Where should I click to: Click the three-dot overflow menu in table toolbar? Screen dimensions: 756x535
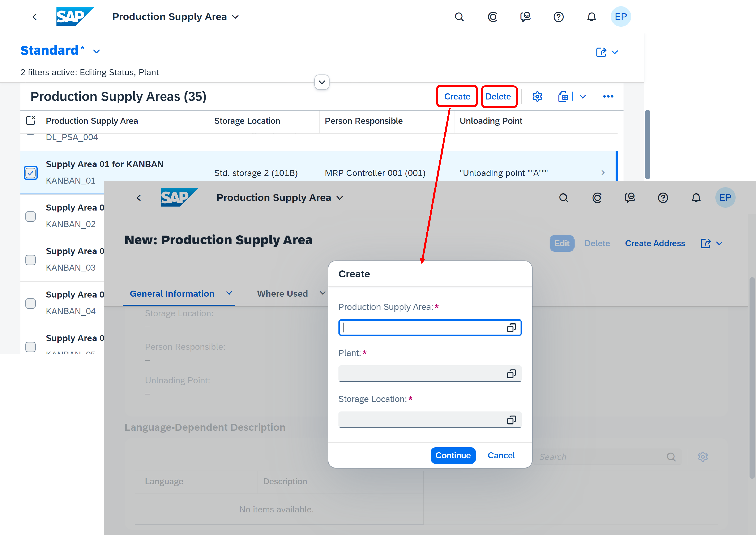tap(608, 96)
